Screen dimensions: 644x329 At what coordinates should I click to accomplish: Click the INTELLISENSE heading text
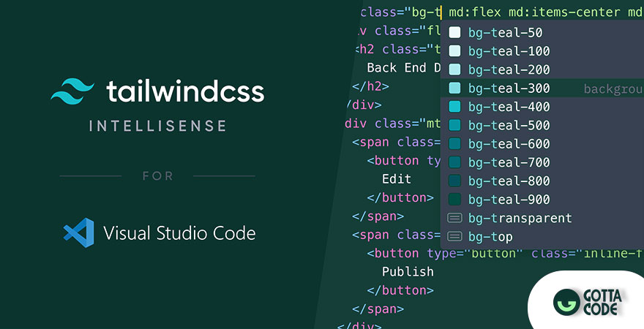(x=158, y=126)
